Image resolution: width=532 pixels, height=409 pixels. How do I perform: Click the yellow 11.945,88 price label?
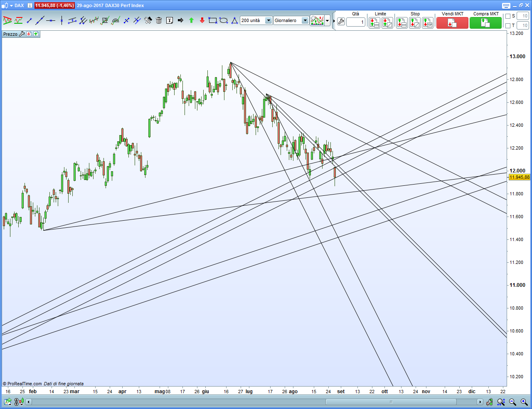520,177
